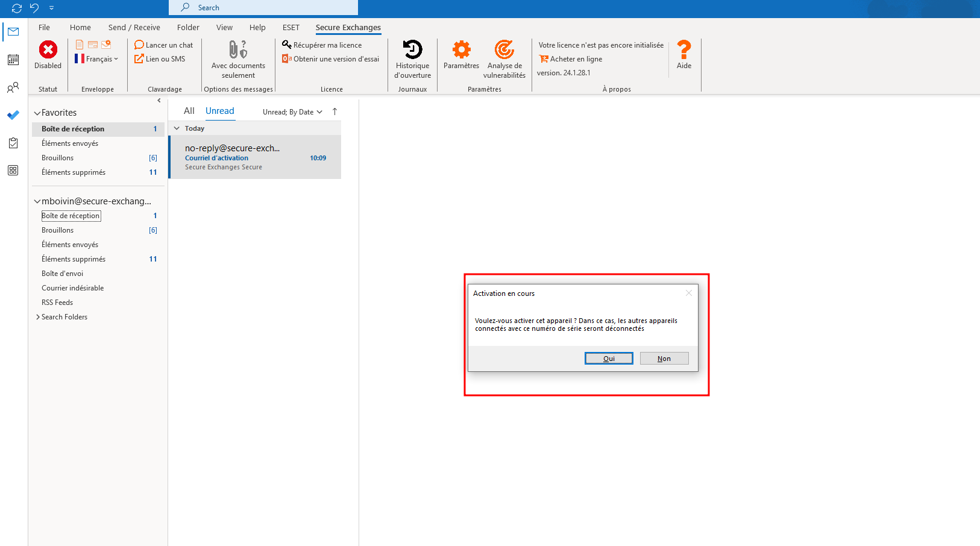Open People contacts in the navigation bar
980x546 pixels.
pos(13,87)
